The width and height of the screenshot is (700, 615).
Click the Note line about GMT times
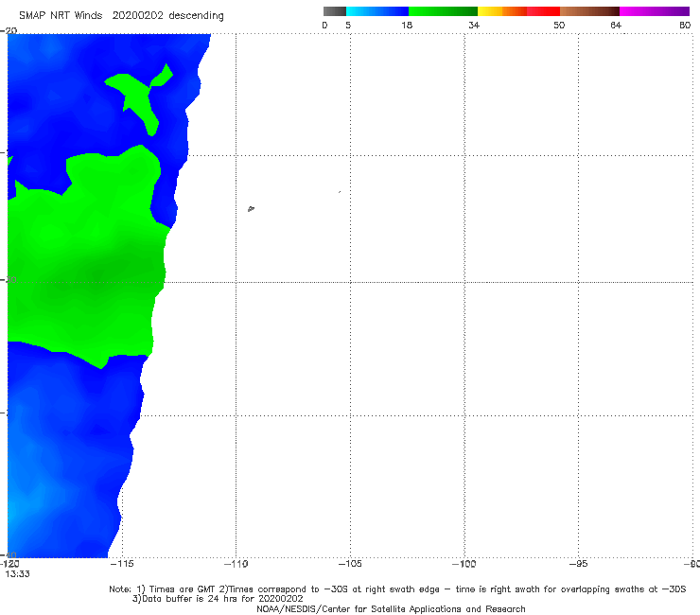(x=397, y=589)
